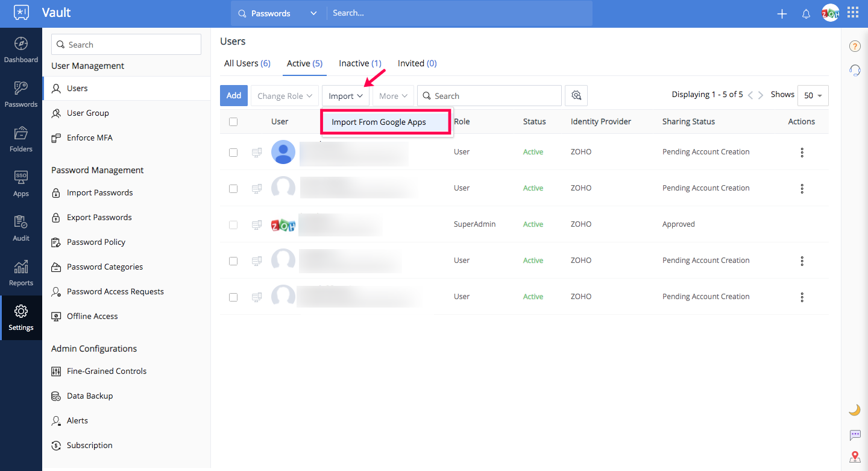Image resolution: width=868 pixels, height=471 pixels.
Task: Open the Shows 50 per-page dropdown
Action: coord(813,96)
